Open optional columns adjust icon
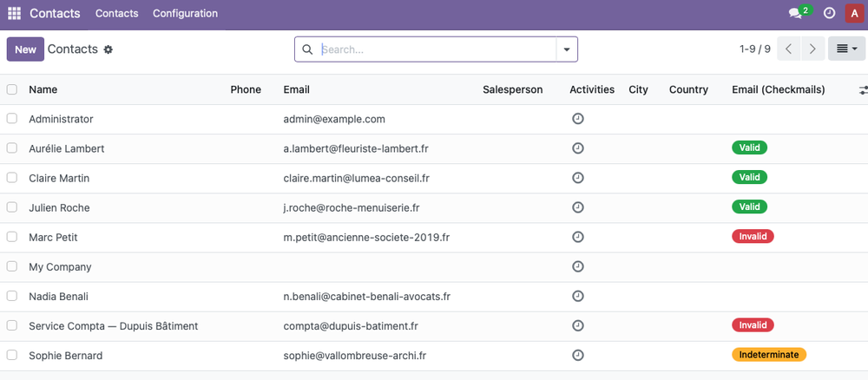The width and height of the screenshot is (868, 380). pyautogui.click(x=863, y=89)
